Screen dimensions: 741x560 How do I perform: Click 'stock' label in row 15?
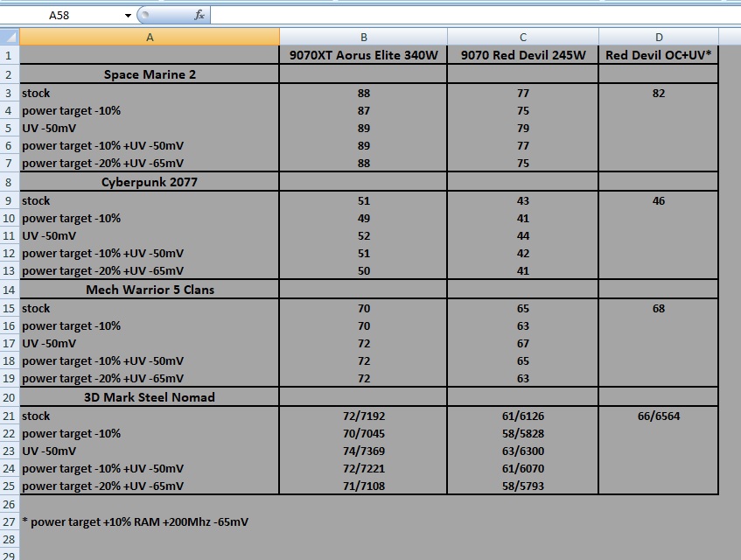[36, 309]
